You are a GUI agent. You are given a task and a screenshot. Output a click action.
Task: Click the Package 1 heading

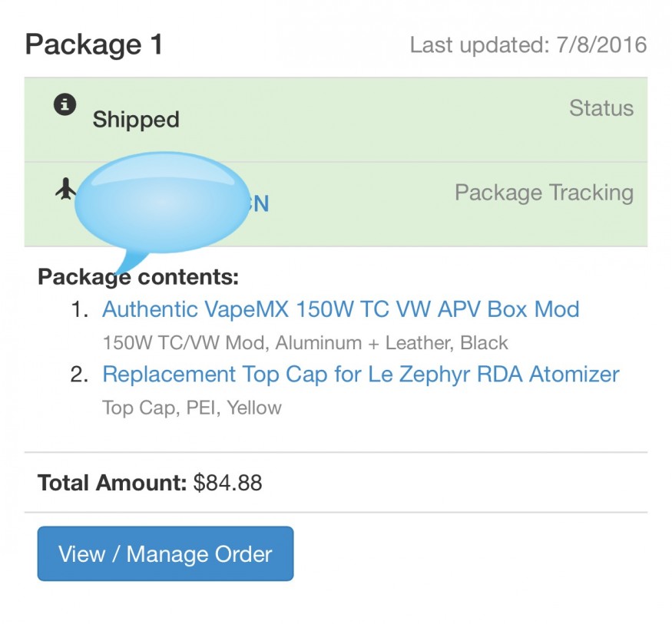[x=94, y=45]
